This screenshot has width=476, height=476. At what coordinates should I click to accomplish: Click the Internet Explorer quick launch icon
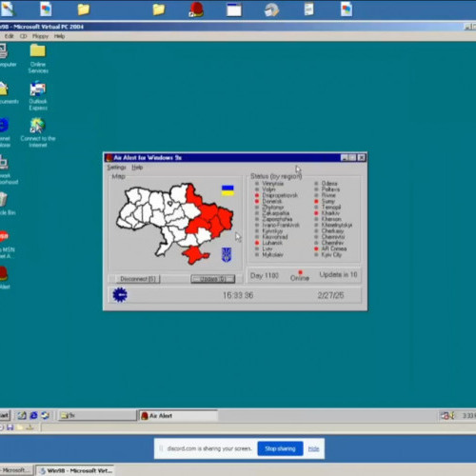coord(33,415)
